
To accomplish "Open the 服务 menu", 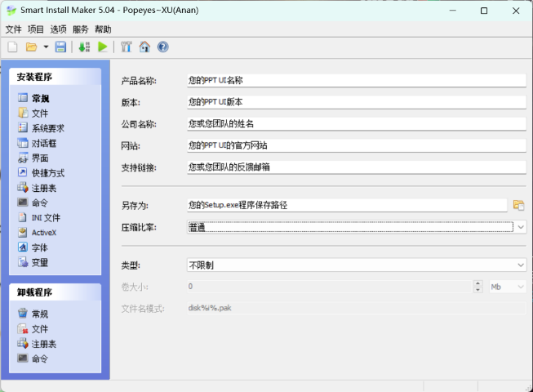I will point(81,29).
